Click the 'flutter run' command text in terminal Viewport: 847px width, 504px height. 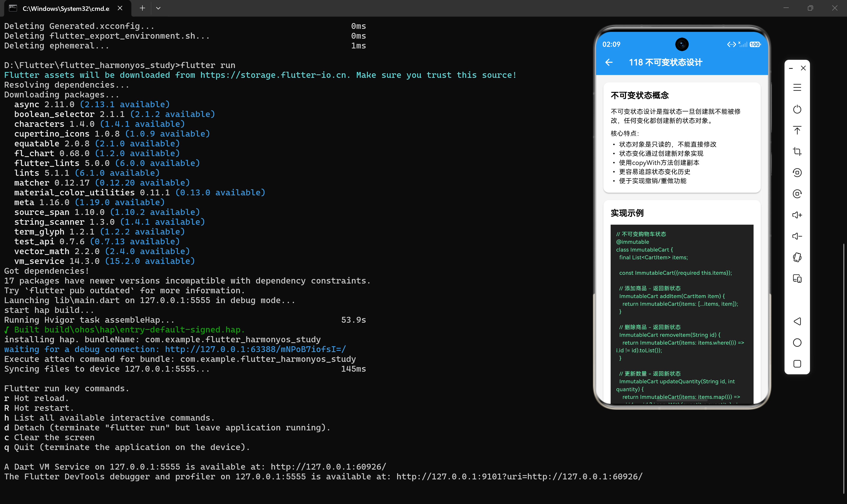pyautogui.click(x=208, y=65)
